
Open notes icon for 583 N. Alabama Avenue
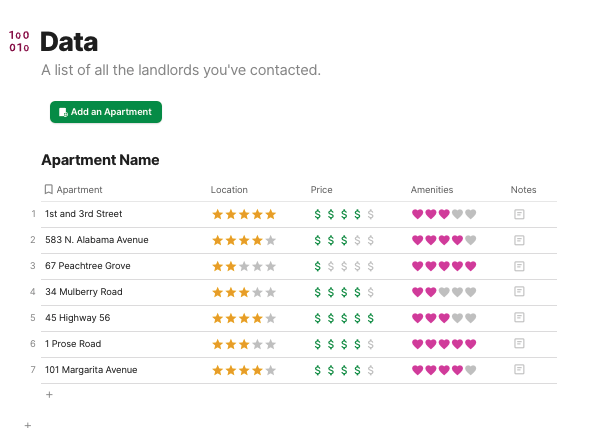519,240
